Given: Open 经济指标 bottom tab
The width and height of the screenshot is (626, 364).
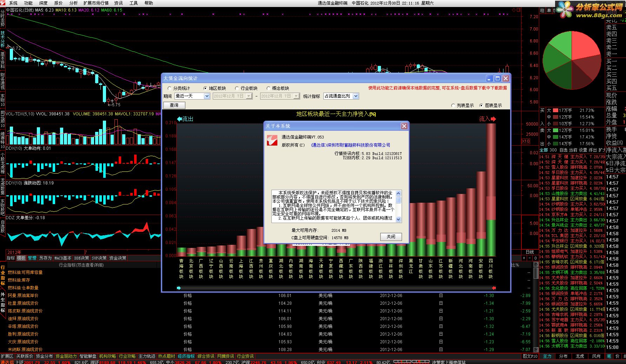Looking at the screenshot, I should (x=186, y=356).
